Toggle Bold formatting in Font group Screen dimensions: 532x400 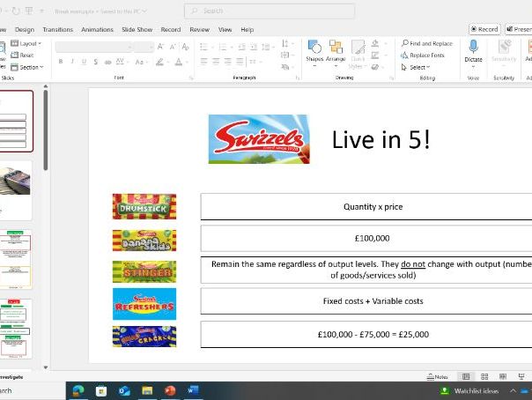pyautogui.click(x=61, y=62)
